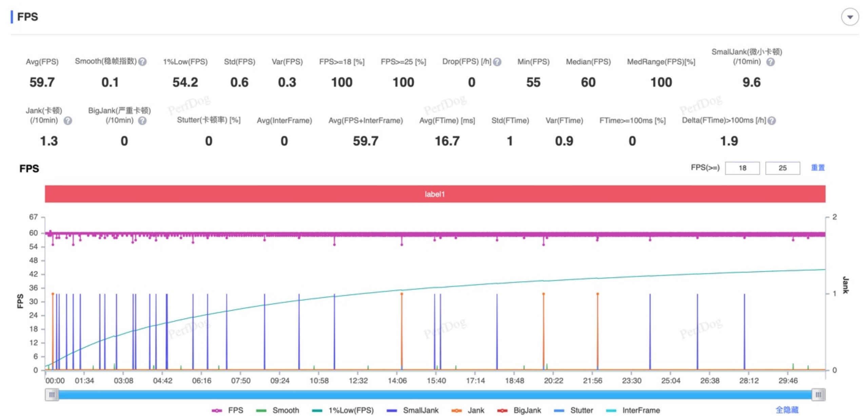
Task: Toggle the BigJank series in legend
Action: click(x=519, y=410)
